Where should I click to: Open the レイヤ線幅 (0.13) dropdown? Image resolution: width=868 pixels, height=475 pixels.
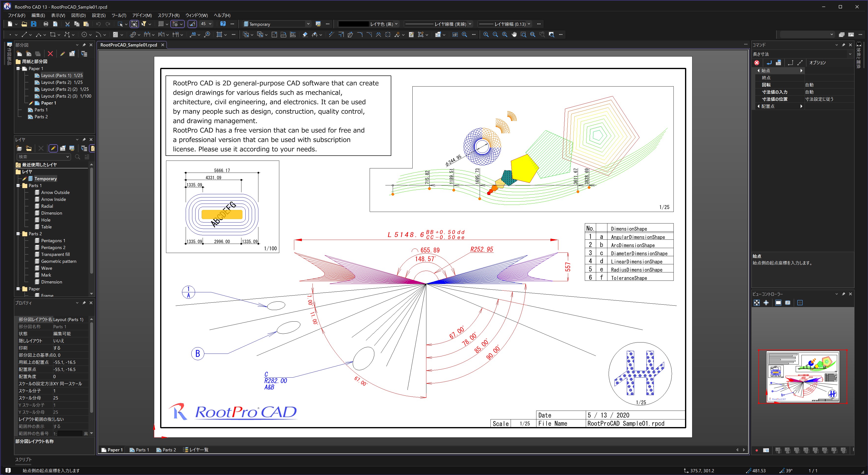coord(529,24)
